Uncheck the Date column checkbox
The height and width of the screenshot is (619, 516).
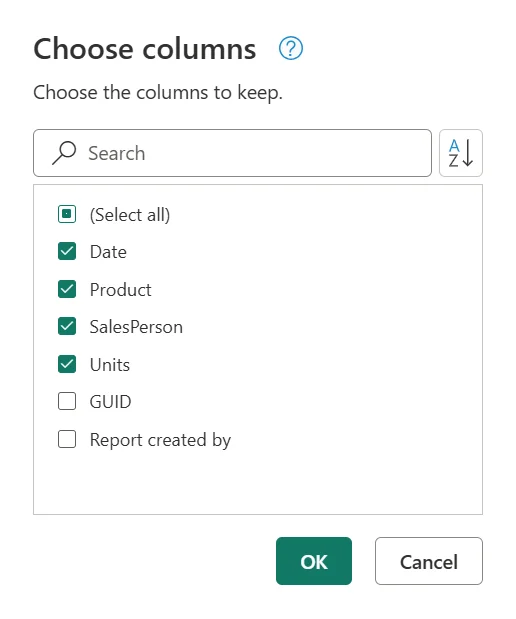tap(67, 251)
